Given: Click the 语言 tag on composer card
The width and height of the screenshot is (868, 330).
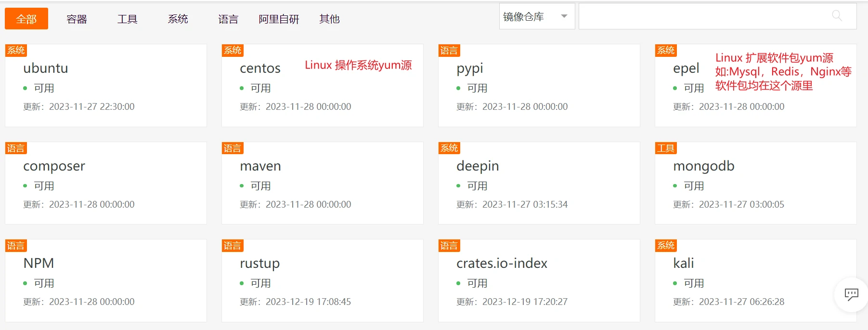Looking at the screenshot, I should click(16, 148).
